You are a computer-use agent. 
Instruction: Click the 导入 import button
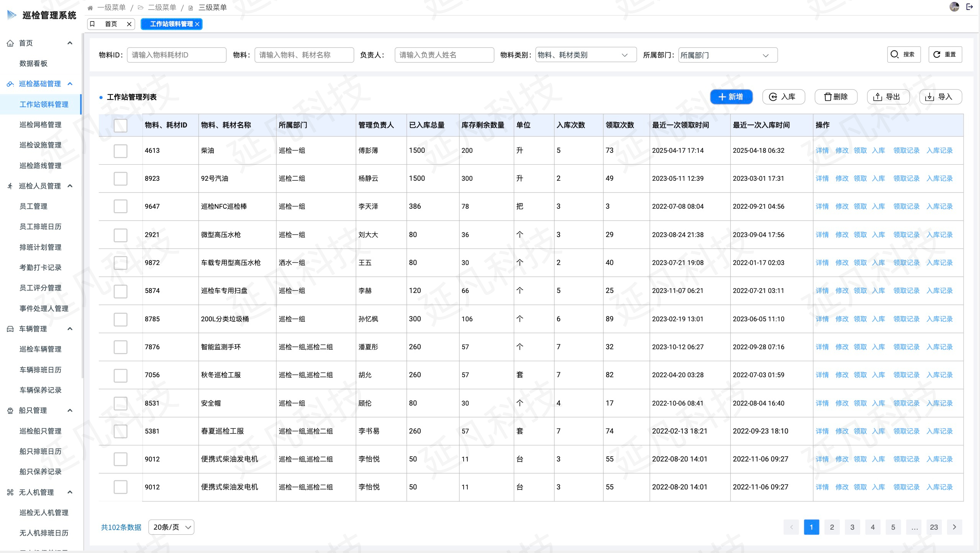(x=940, y=97)
